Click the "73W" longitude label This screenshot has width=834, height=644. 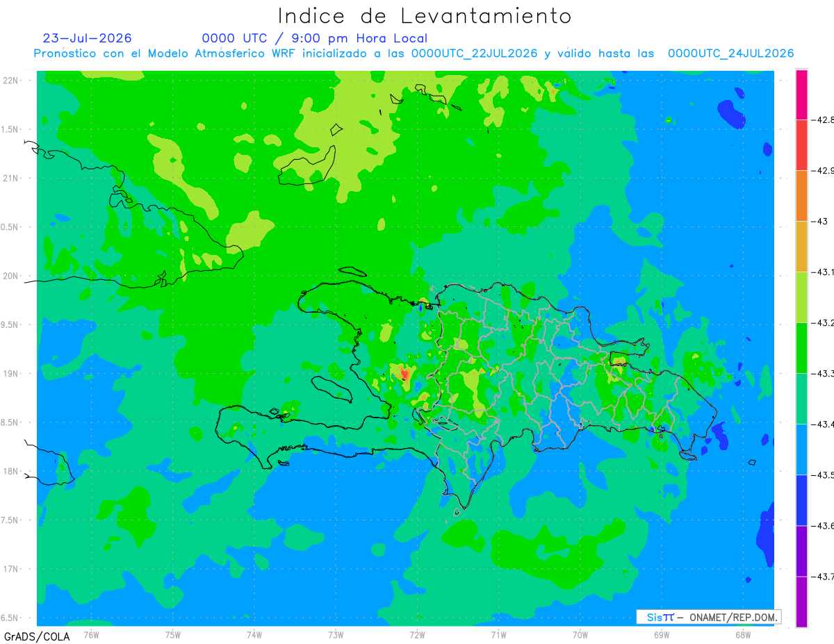(336, 635)
